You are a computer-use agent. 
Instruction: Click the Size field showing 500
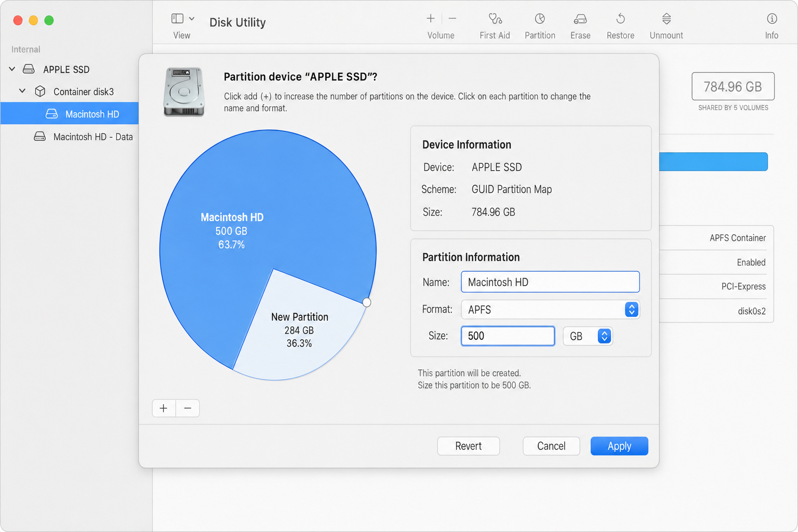508,336
